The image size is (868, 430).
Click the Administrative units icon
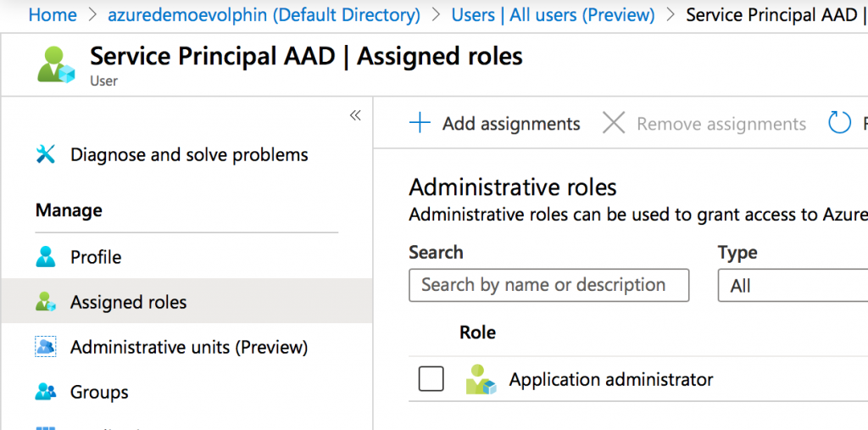point(46,347)
